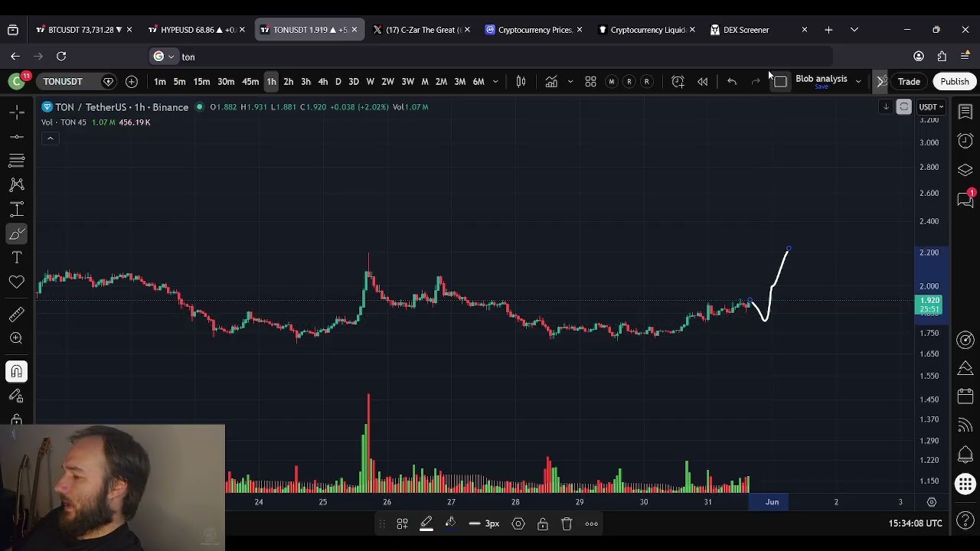The width and height of the screenshot is (980, 551).
Task: Create an alert with the alarm icon
Action: click(678, 81)
